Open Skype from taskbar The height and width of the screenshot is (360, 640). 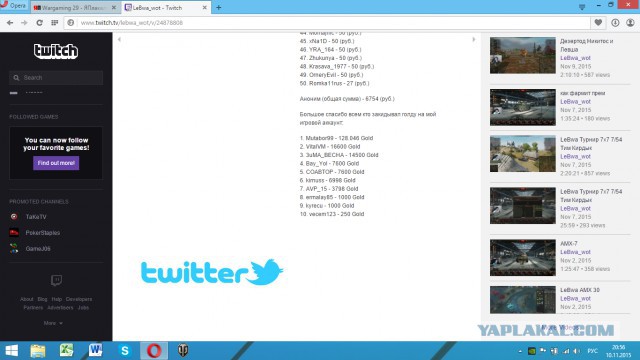tap(124, 351)
